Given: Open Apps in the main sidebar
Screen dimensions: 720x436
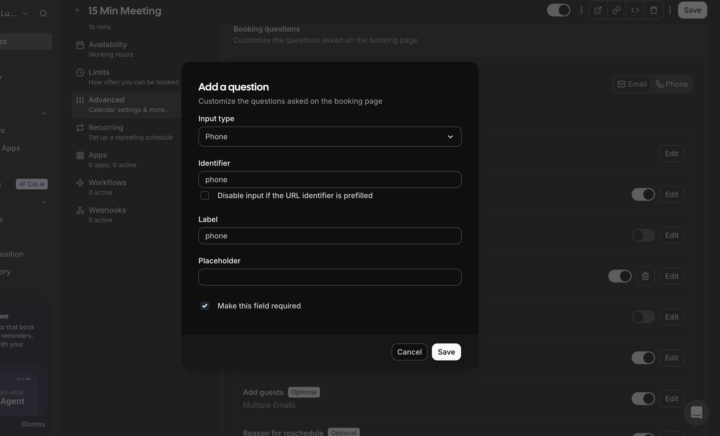Looking at the screenshot, I should point(11,148).
